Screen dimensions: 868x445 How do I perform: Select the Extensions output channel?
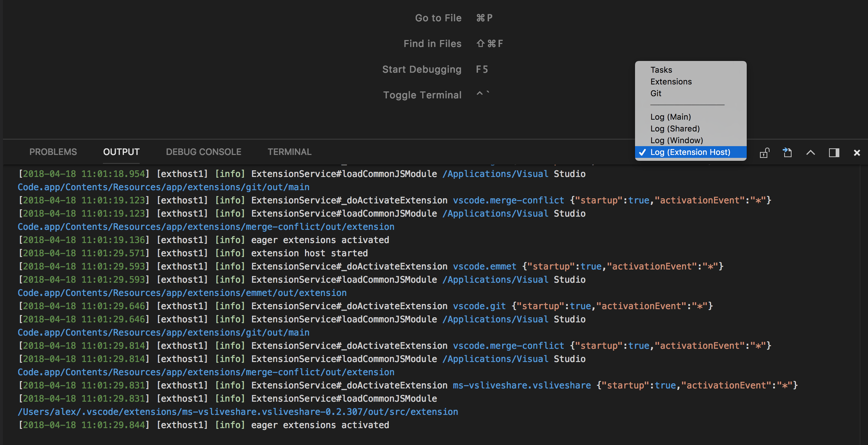pyautogui.click(x=671, y=82)
